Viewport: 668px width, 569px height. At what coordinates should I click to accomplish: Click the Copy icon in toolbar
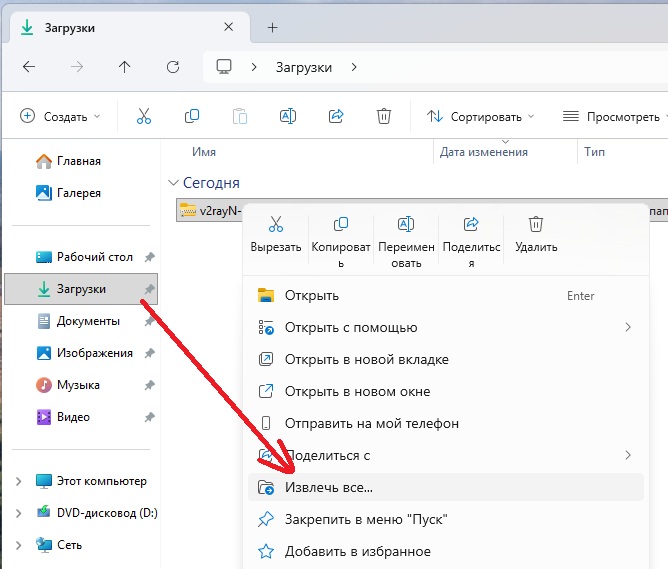point(192,117)
